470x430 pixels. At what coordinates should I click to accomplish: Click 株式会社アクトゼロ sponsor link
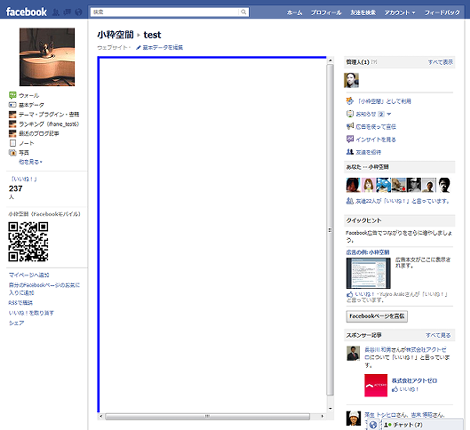414,380
